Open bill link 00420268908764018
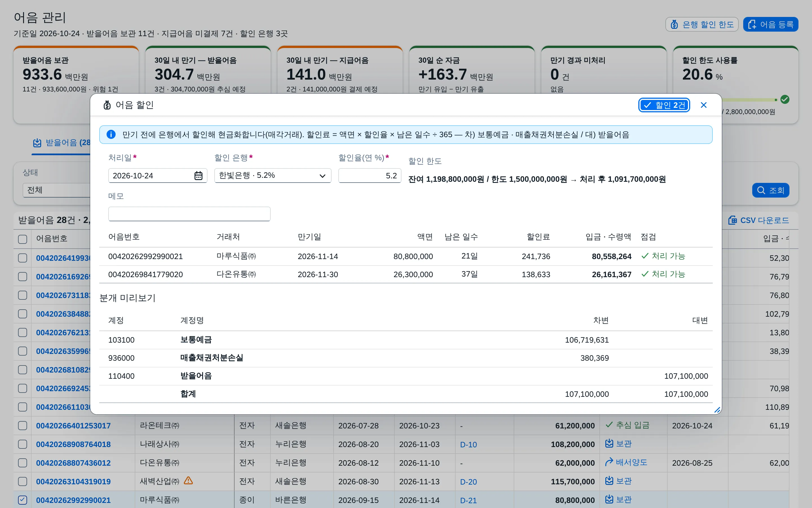Image resolution: width=812 pixels, height=508 pixels. point(74,444)
